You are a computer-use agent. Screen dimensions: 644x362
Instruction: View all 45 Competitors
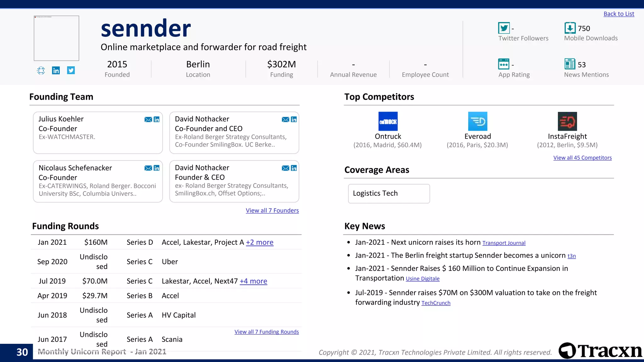582,158
